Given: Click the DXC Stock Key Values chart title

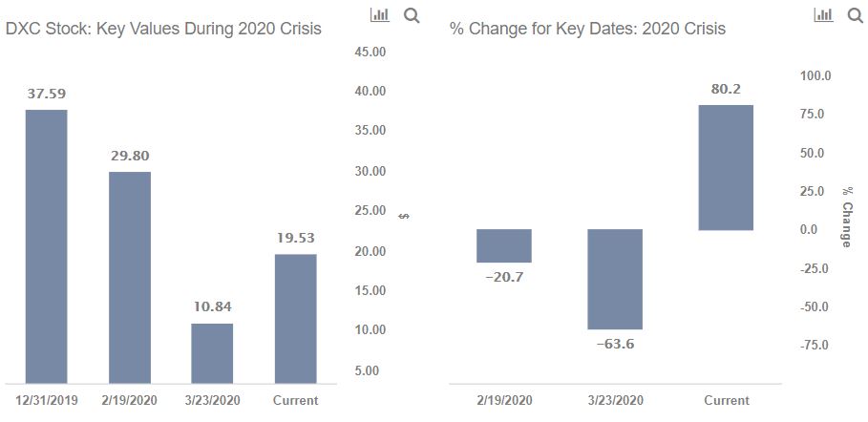Looking at the screenshot, I should tap(163, 29).
